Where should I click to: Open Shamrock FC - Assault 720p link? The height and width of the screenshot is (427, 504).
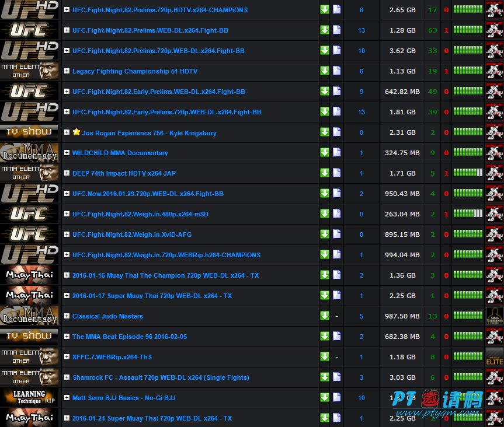[x=161, y=377]
